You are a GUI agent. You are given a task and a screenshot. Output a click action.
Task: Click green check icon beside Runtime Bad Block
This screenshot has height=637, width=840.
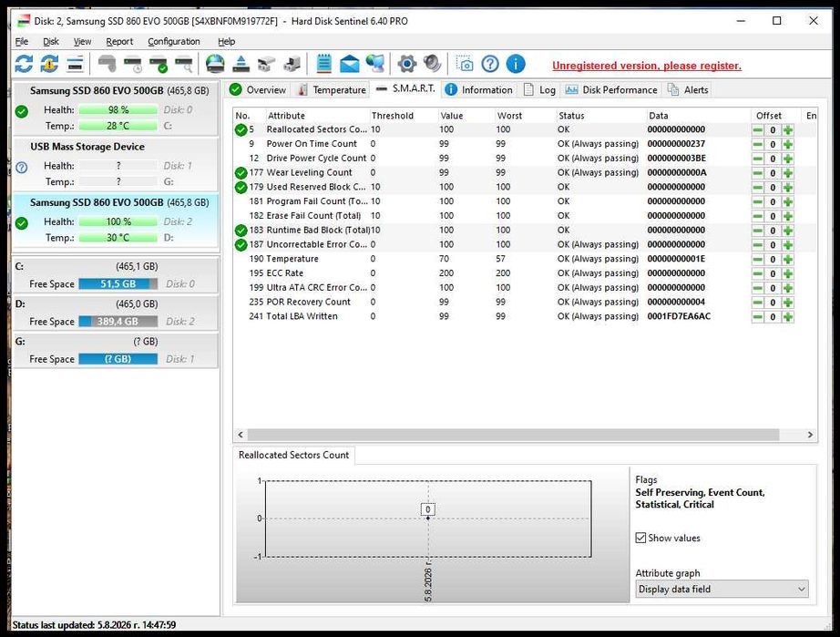(241, 231)
